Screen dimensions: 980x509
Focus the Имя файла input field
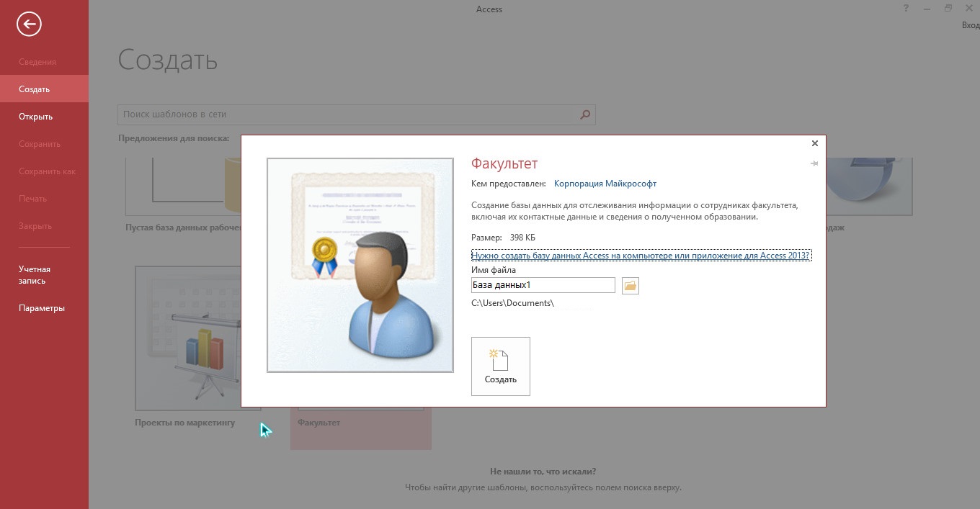(543, 285)
